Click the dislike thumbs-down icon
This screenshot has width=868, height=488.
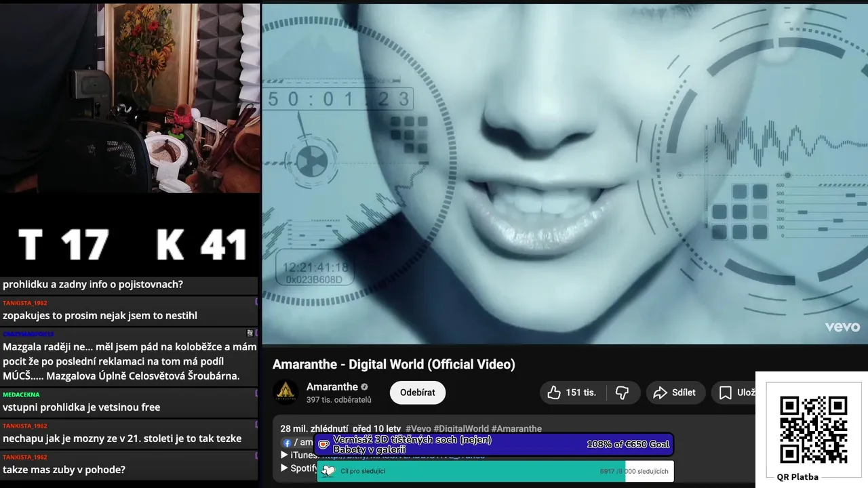click(622, 392)
